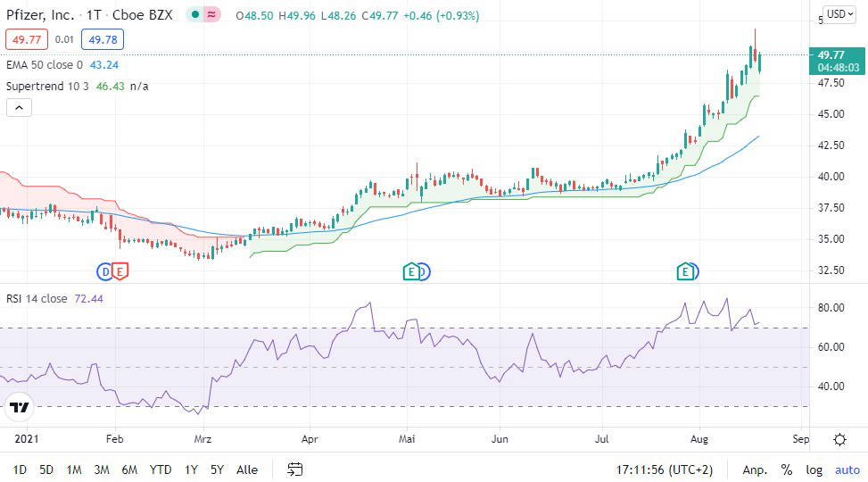Select the 6M time range
The image size is (868, 482).
tap(129, 470)
